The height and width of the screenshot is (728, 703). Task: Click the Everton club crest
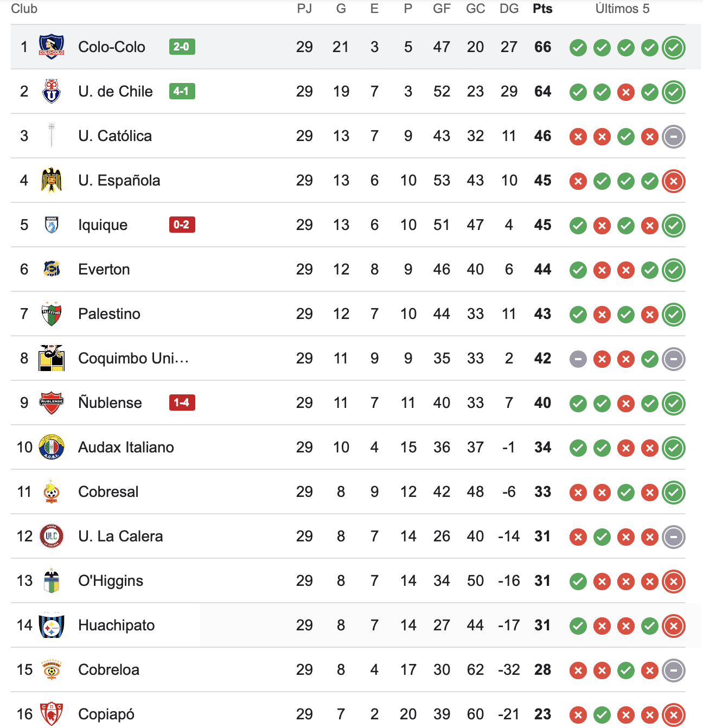[52, 270]
